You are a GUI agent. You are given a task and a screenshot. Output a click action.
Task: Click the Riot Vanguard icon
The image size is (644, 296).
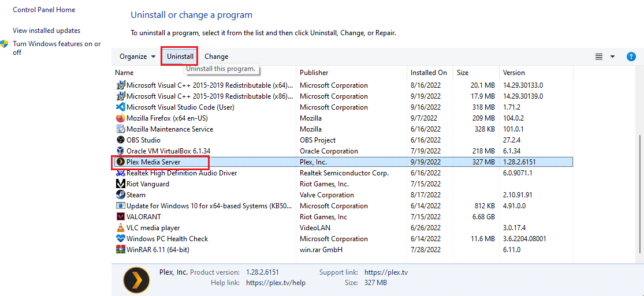pos(120,184)
